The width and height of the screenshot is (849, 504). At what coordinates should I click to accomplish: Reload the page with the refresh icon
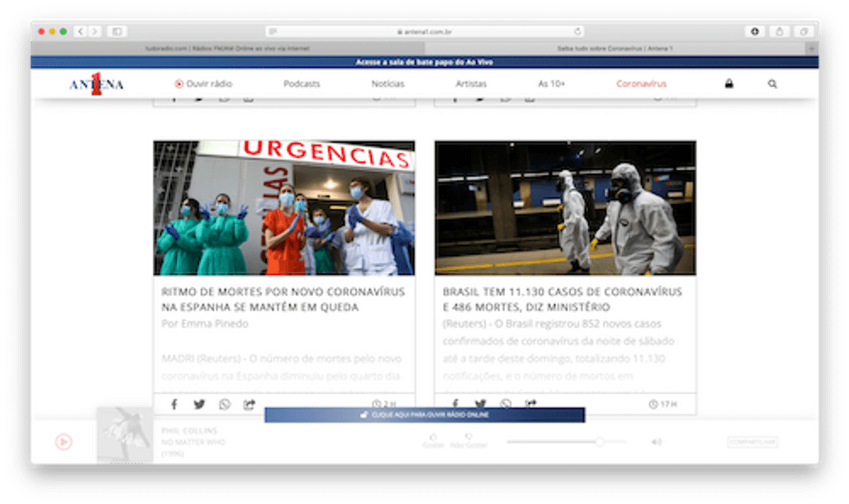click(x=578, y=32)
